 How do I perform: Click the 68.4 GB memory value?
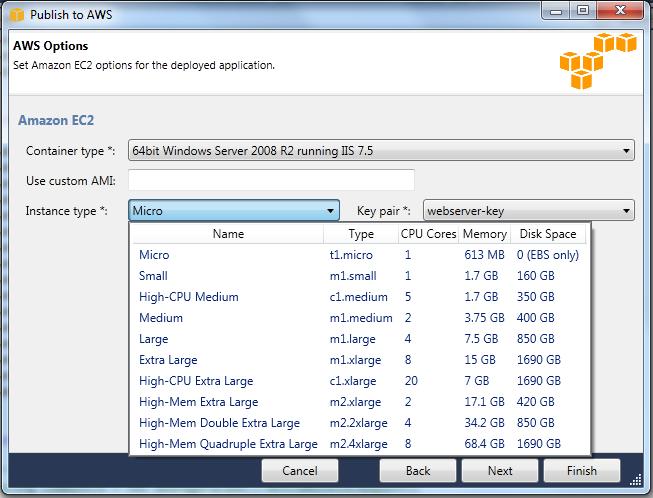[484, 444]
